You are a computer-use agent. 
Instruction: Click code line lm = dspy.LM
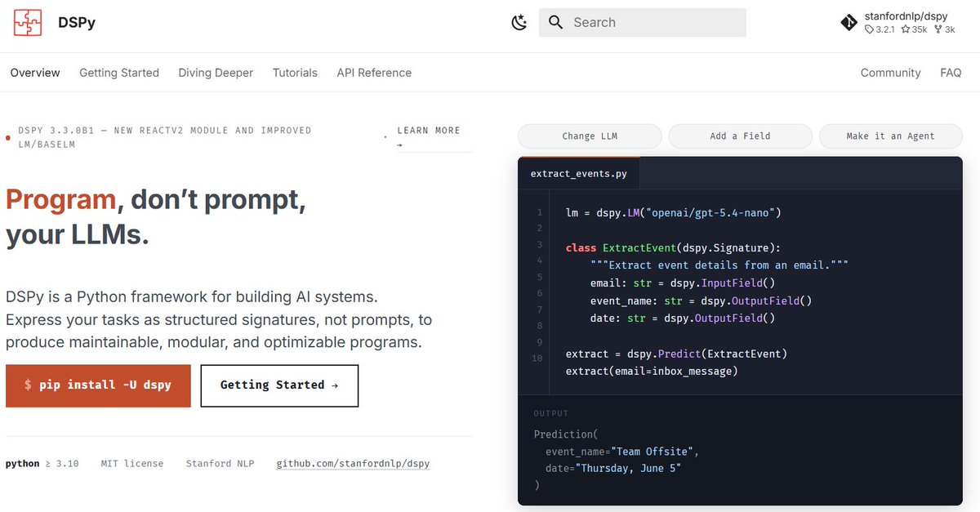tap(674, 212)
